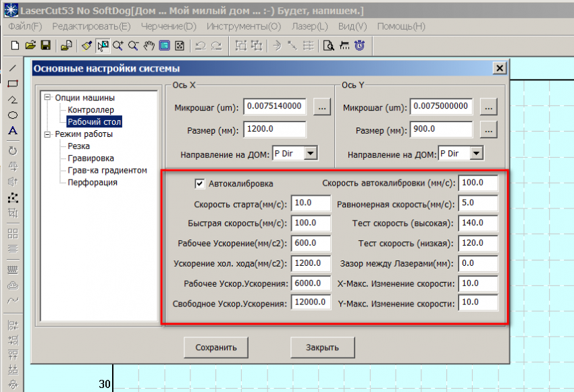Open the Y axis home direction dropdown
This screenshot has width=574, height=392.
(476, 153)
